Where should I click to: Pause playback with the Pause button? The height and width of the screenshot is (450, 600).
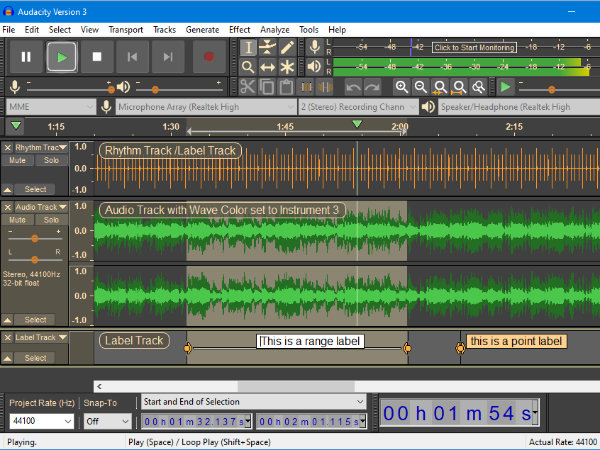tap(26, 57)
